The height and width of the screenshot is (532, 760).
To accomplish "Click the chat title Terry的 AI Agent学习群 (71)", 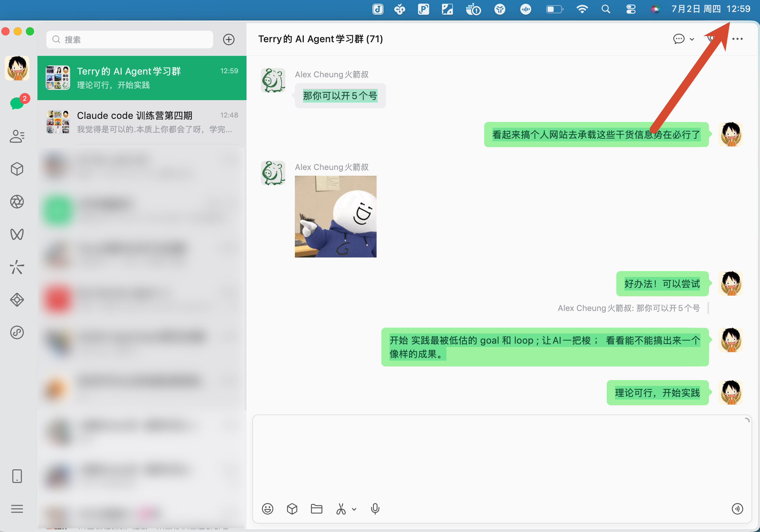I will 320,39.
